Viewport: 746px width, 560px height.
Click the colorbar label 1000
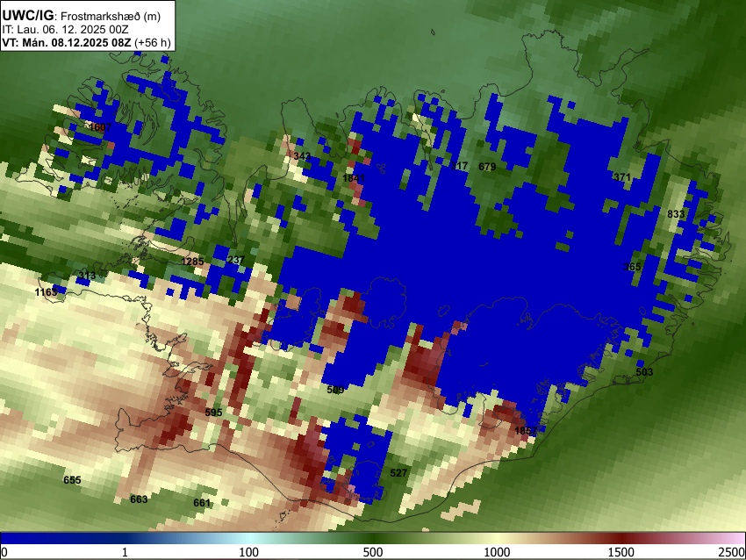[497, 552]
